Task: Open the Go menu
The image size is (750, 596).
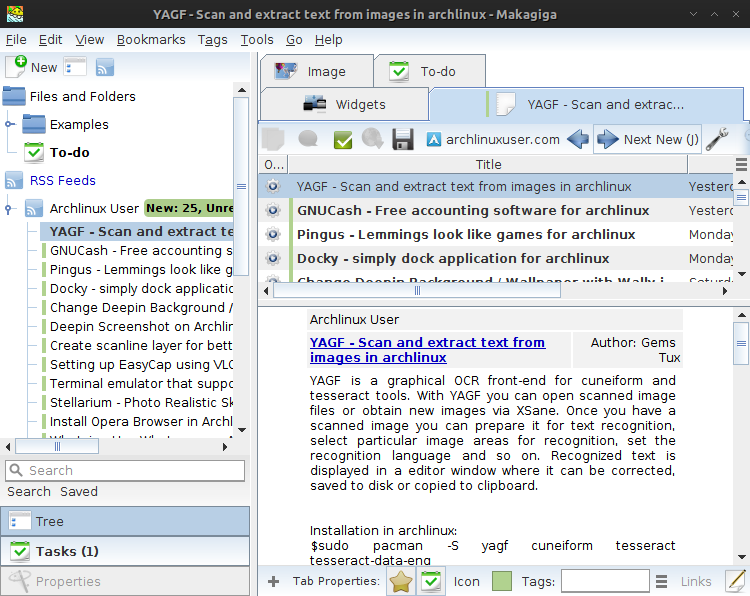Action: pos(294,40)
